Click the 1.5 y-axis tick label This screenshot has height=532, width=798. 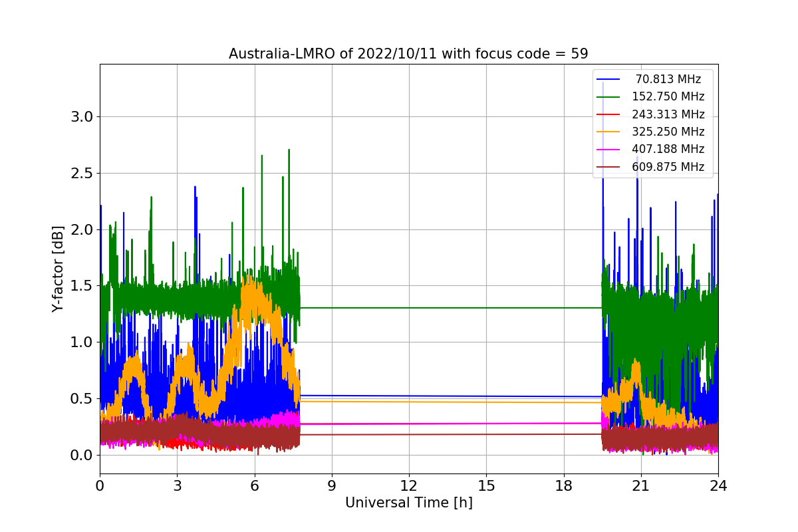pyautogui.click(x=81, y=286)
